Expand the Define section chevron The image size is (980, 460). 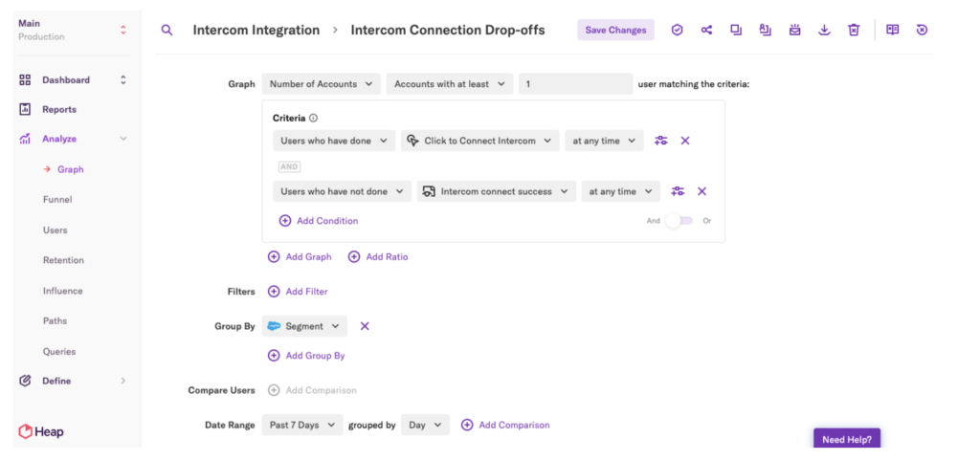coord(123,381)
